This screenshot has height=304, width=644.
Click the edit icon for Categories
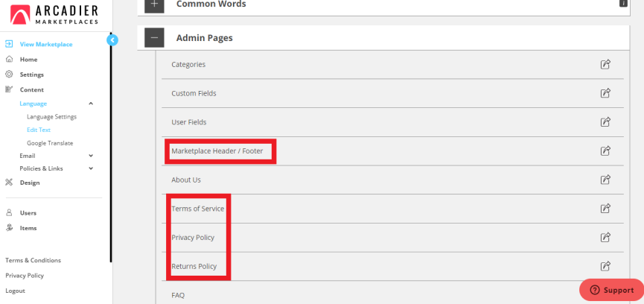click(x=605, y=65)
